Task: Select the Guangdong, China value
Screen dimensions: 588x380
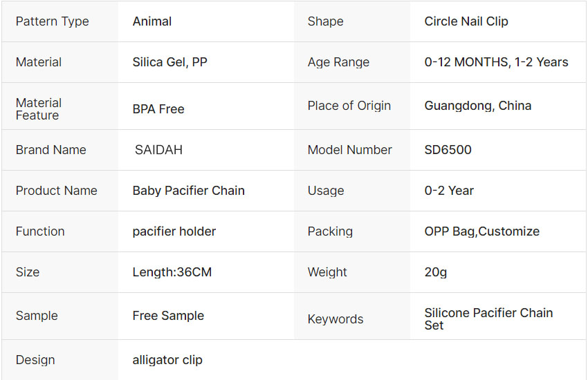Action: pos(478,106)
